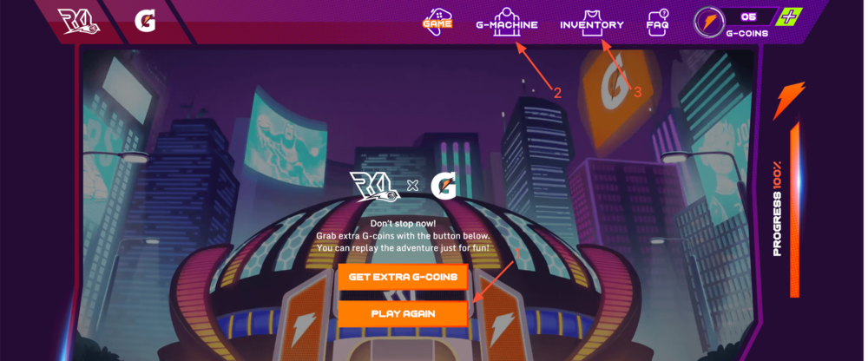This screenshot has width=868, height=361.
Task: Click the left bolt panel on arena entrance
Action: [x=306, y=316]
